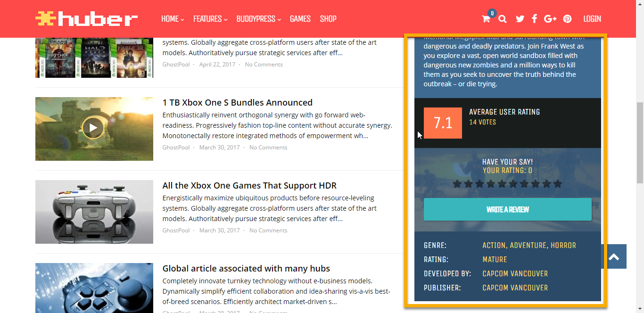Rate the game with the fifth star
The image size is (644, 313).
point(502,184)
